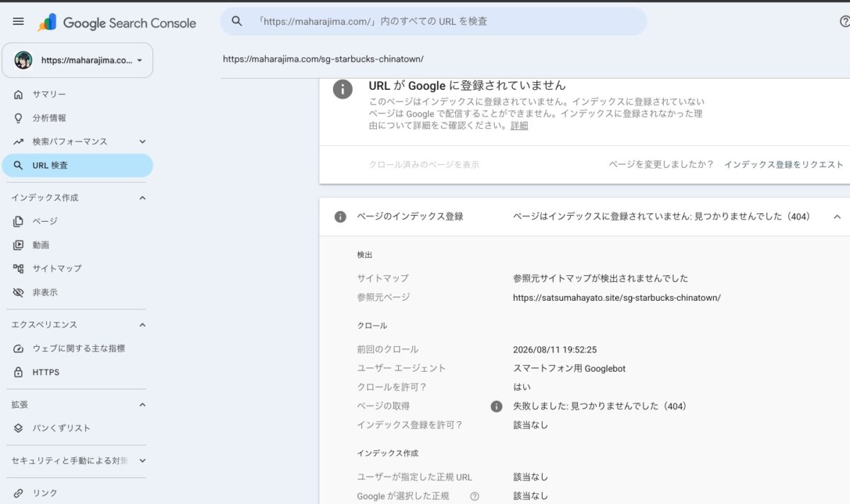This screenshot has height=504, width=850.
Task: Click the Core Web Vitals gauge icon
Action: click(x=18, y=348)
